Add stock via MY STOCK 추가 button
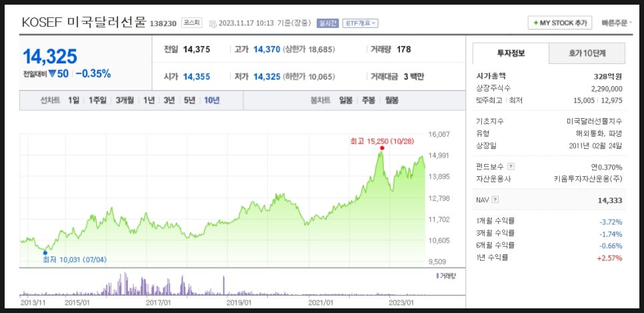Image resolution: width=644 pixels, height=313 pixels. [x=559, y=23]
